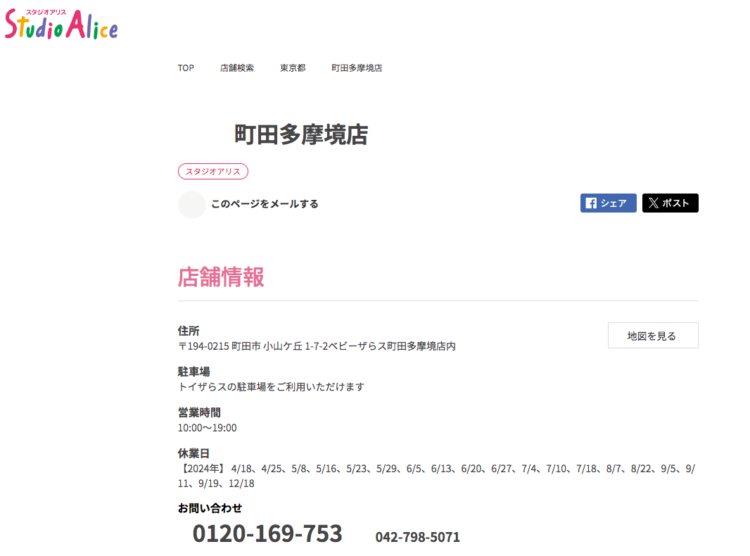Post to X with ポスト button

point(670,203)
